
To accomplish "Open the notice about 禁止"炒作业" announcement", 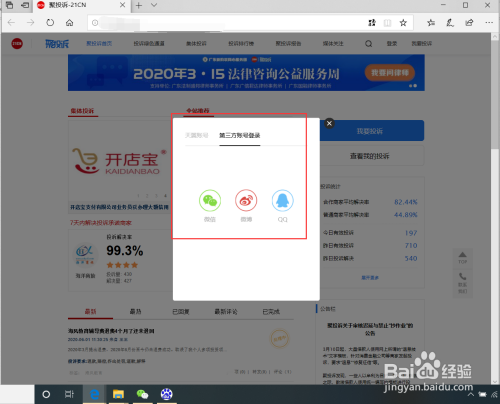I will click(370, 329).
